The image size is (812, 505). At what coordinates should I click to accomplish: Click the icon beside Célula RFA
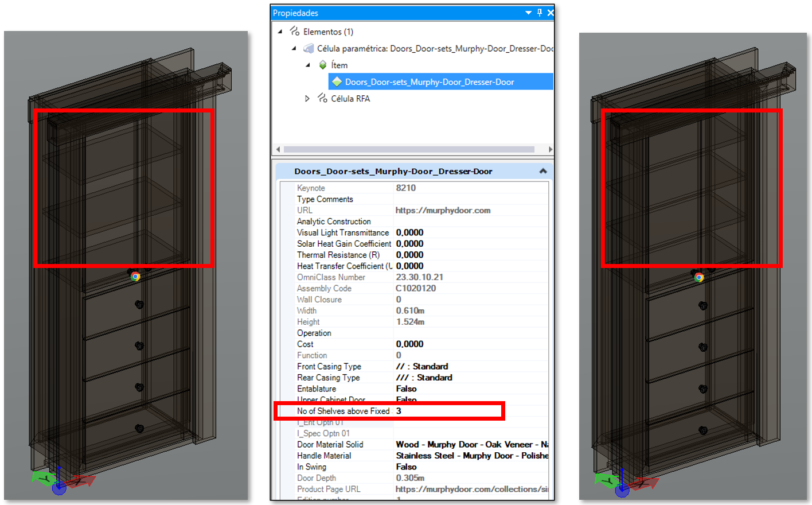322,99
